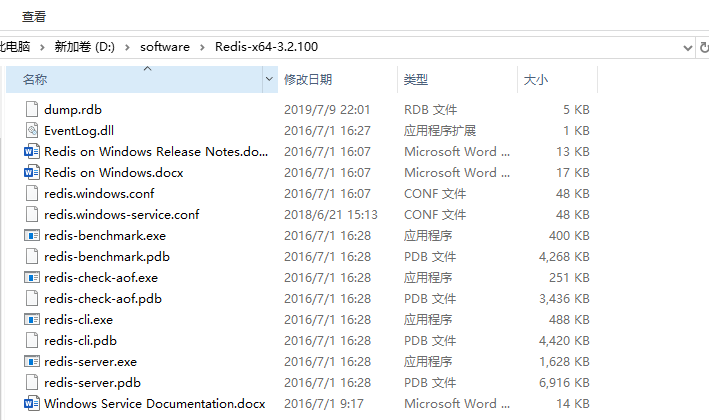Navigate to 此电脑 in the breadcrumb
This screenshot has height=420, width=709.
click(15, 47)
